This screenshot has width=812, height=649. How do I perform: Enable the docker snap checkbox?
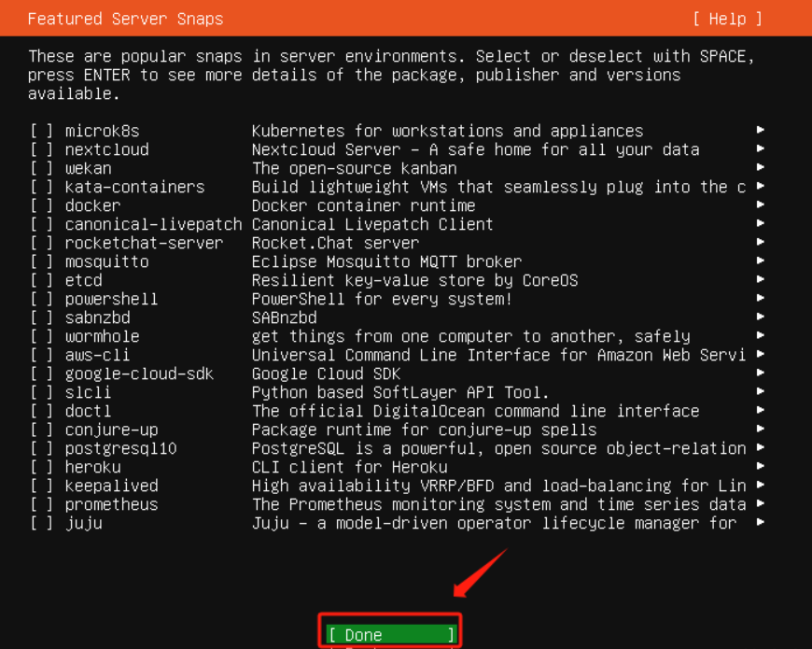coord(41,205)
